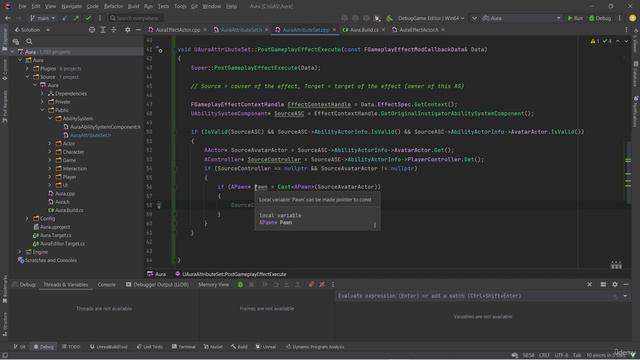The width and height of the screenshot is (640, 360).
Task: Switch to AuraAttributeSet.h tab
Action: tap(241, 30)
